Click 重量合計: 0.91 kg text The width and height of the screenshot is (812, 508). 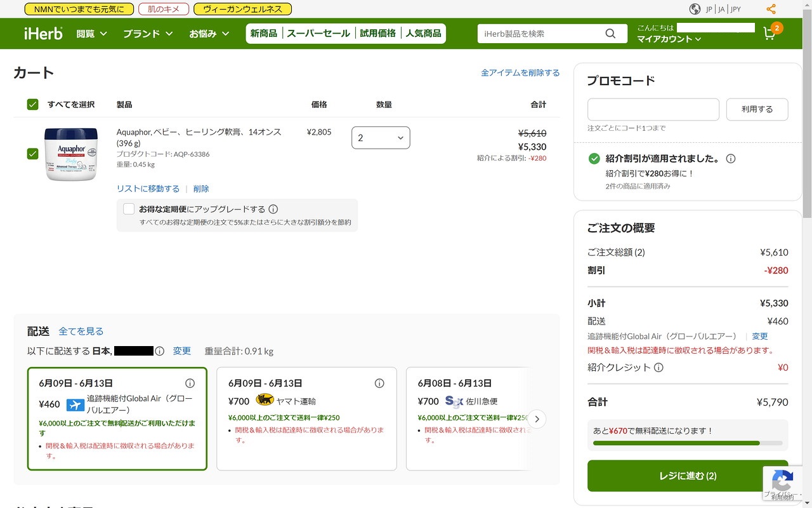coord(239,351)
